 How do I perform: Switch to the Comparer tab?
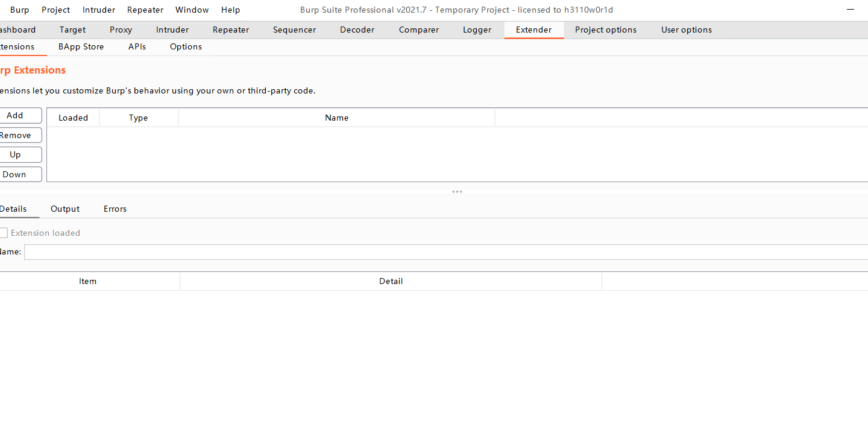coord(419,30)
